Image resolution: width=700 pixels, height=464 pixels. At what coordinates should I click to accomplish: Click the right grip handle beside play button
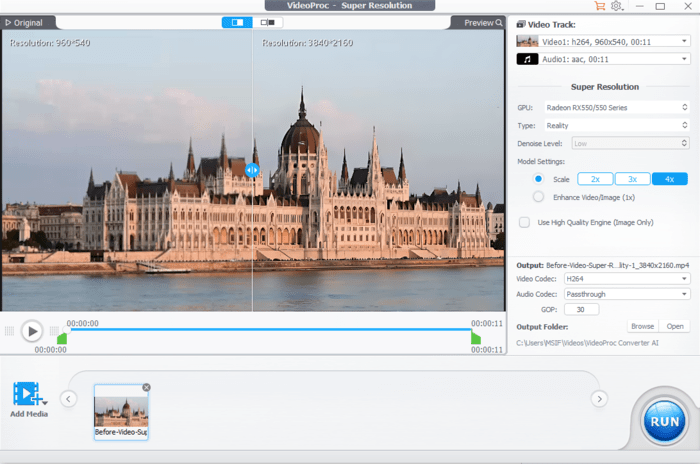click(54, 331)
